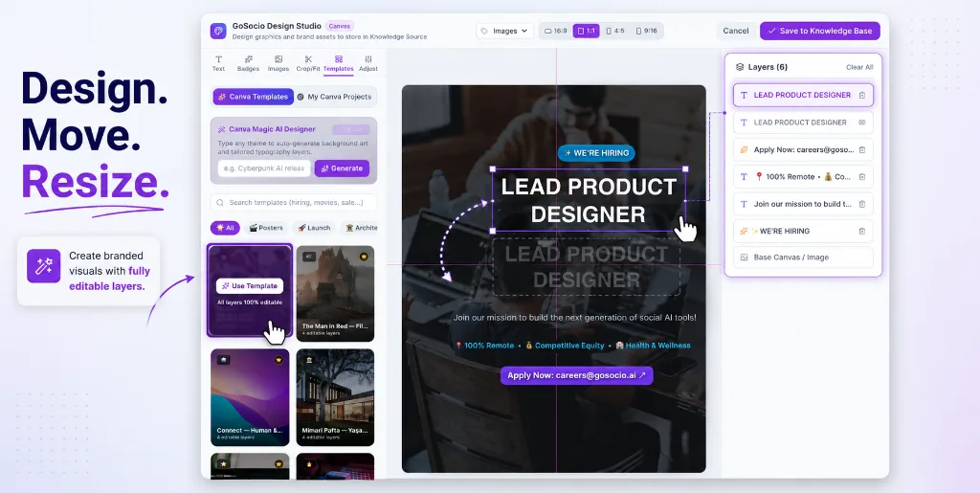Select the 4:5 aspect ratio
This screenshot has height=493, width=980.
click(x=615, y=31)
